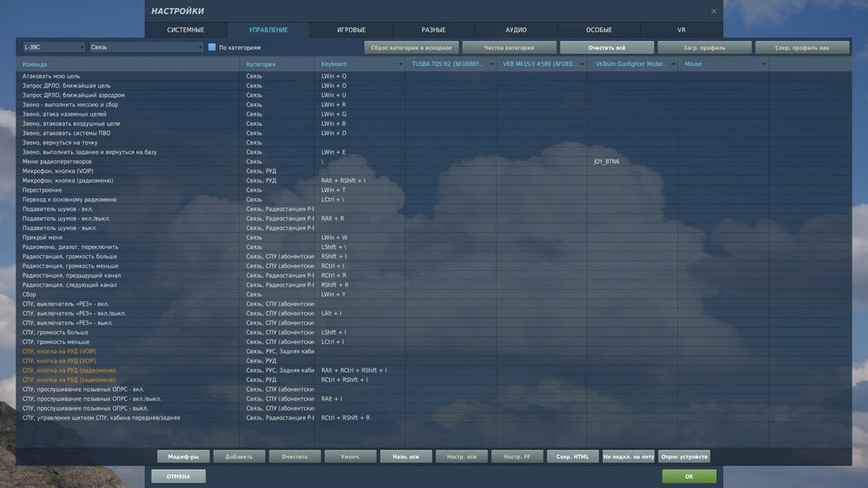Switch to the VR tab
The image size is (868, 488).
point(681,30)
